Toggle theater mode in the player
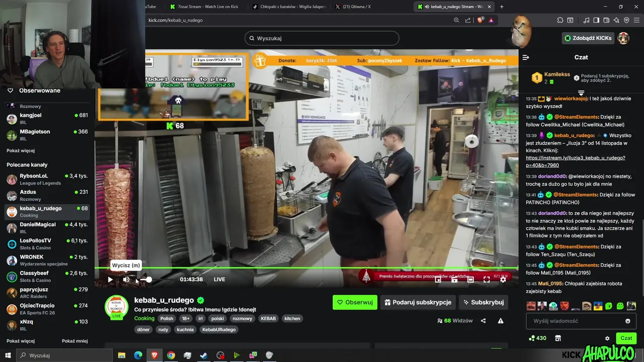The width and height of the screenshot is (644, 362). pyautogui.click(x=470, y=280)
